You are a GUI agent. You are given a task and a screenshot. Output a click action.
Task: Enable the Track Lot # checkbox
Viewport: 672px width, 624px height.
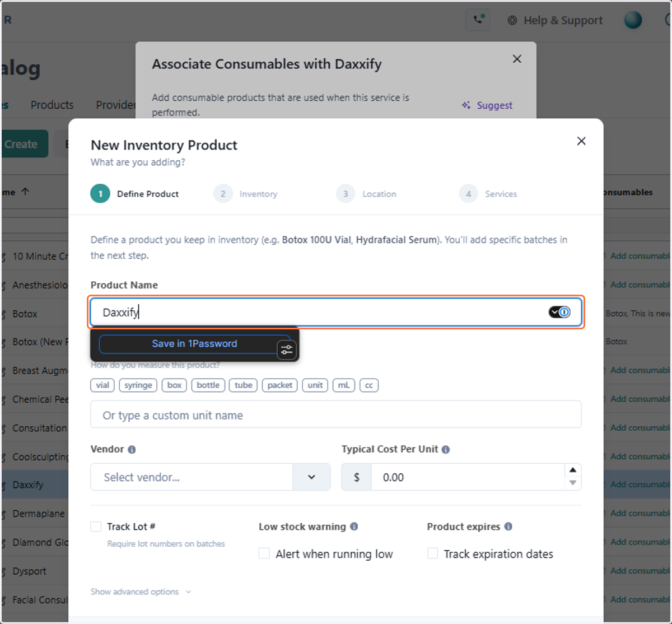click(96, 527)
